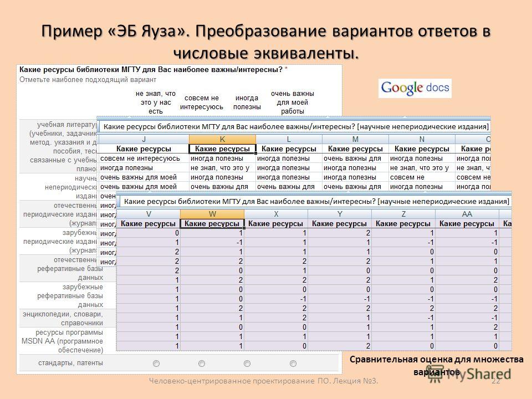The width and height of the screenshot is (532, 399).
Task: Click 'Какие ресурсы' cell in column W
Action: pos(212,223)
